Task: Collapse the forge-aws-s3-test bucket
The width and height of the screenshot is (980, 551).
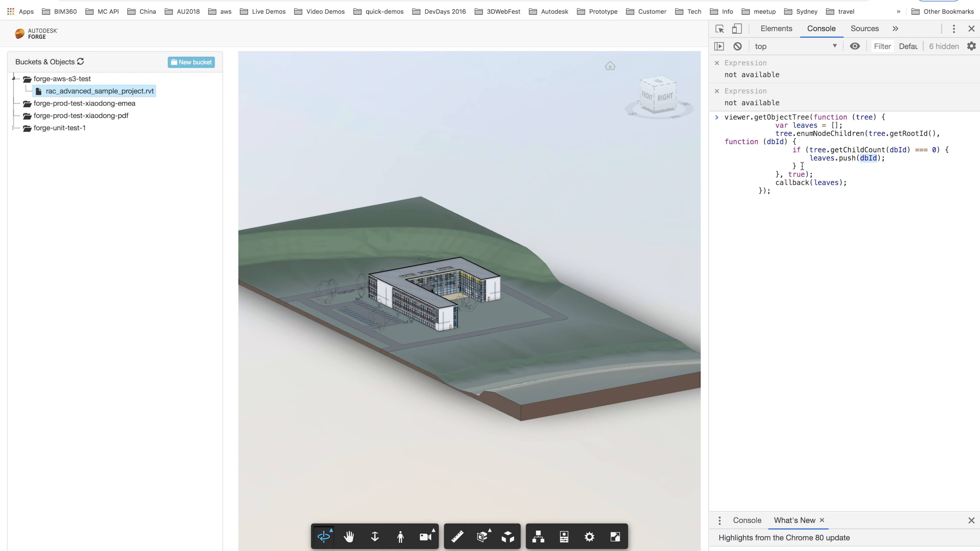Action: (14, 79)
